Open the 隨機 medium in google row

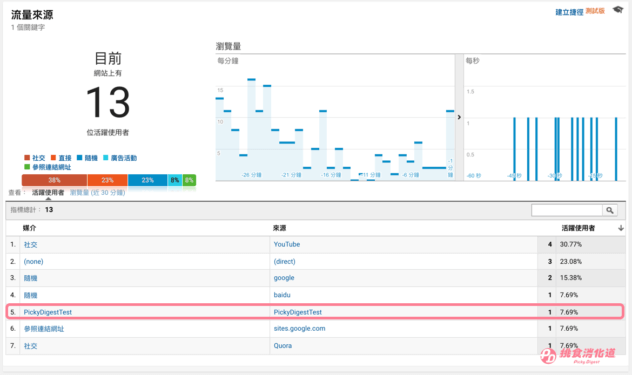pos(30,278)
